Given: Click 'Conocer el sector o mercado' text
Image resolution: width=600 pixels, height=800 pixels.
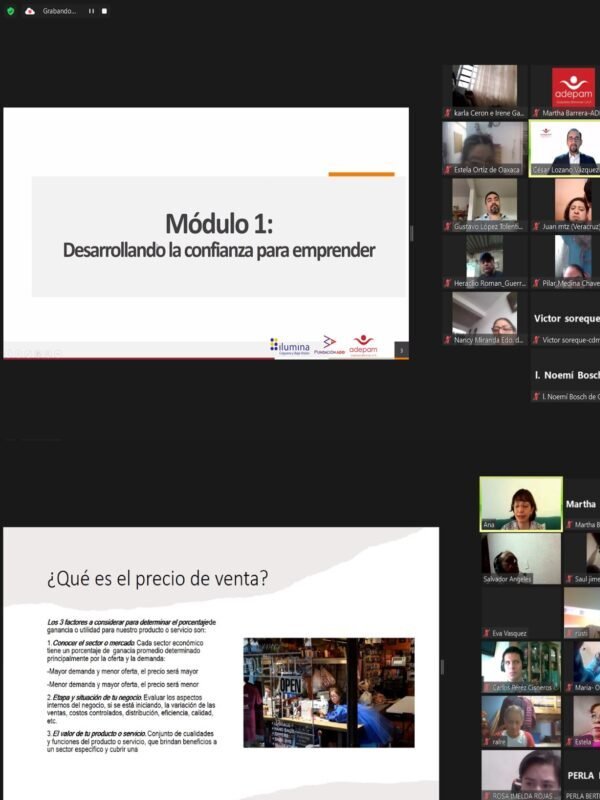Looking at the screenshot, I should pyautogui.click(x=93, y=643).
